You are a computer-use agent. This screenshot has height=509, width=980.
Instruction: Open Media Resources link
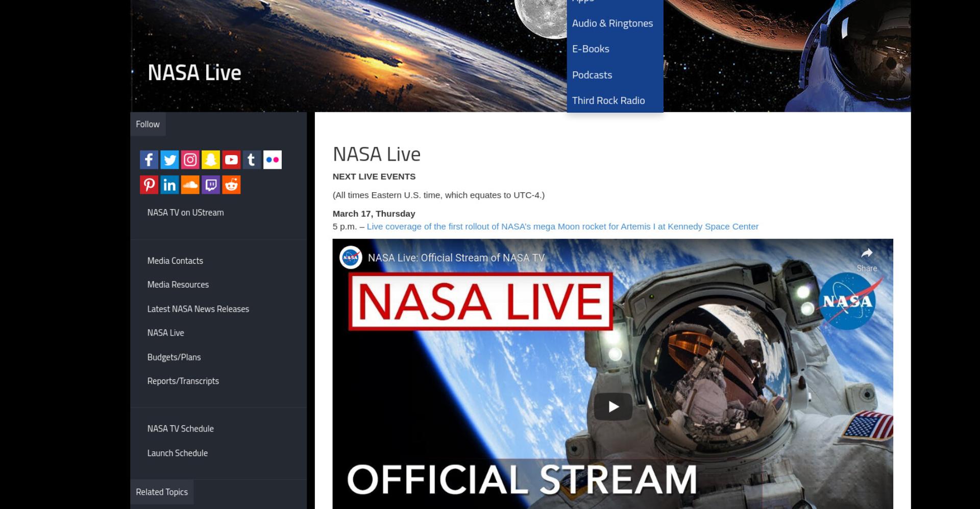tap(178, 285)
